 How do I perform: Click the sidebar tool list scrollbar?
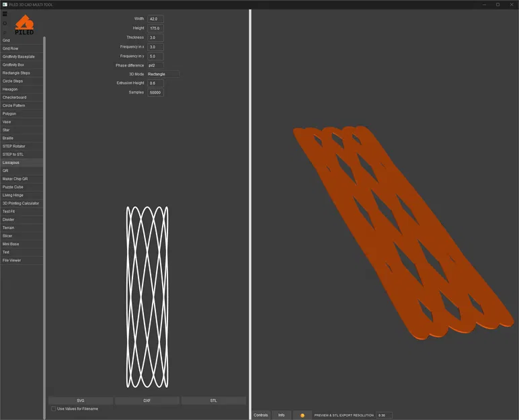point(44,228)
